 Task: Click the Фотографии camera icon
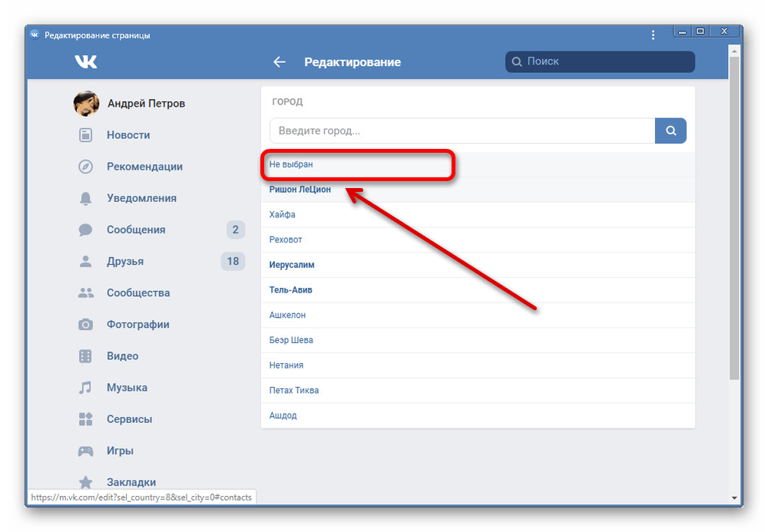[86, 325]
